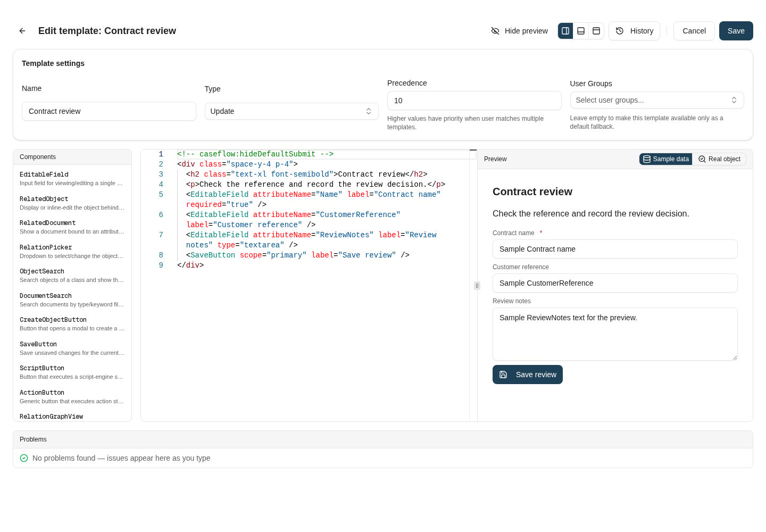
Task: Pick the ObjectSearch component
Action: click(x=72, y=275)
